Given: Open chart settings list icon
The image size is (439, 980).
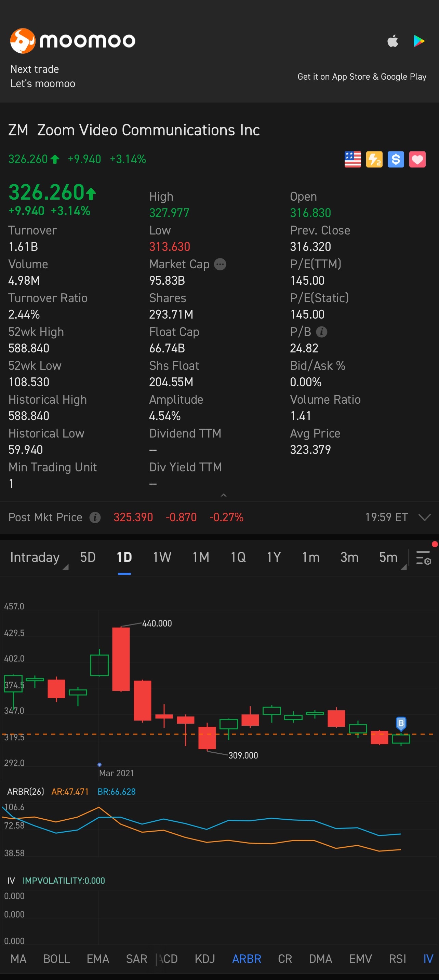Looking at the screenshot, I should (x=423, y=558).
